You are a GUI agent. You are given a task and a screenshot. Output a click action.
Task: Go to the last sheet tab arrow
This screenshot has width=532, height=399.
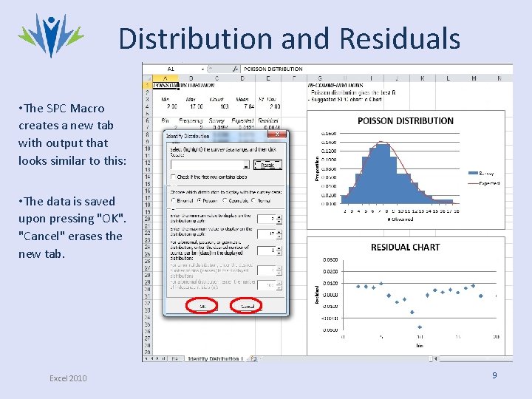[x=163, y=358]
